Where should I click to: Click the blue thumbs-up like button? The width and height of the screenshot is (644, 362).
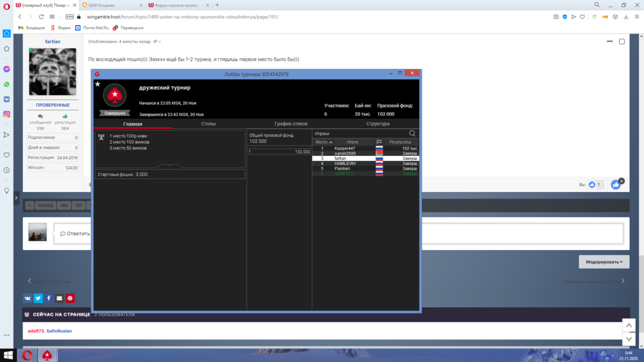(616, 184)
